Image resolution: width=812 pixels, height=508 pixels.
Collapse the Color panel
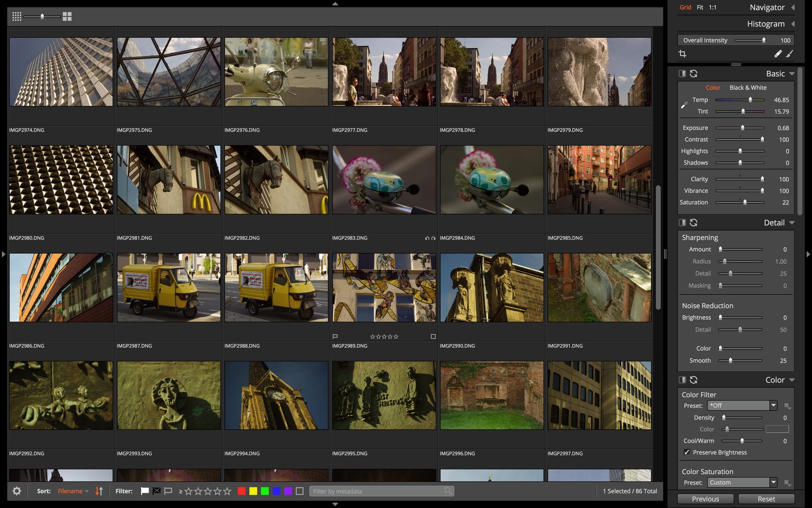(792, 380)
